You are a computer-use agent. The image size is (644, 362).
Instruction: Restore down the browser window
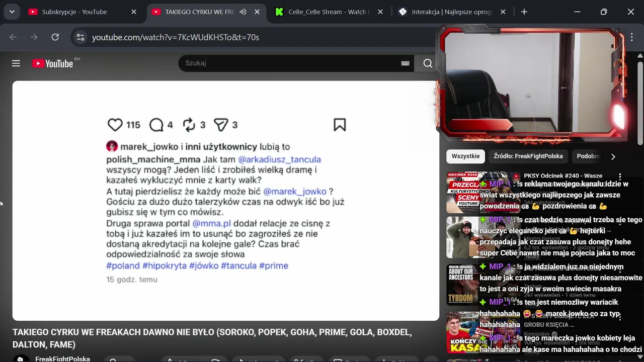[x=604, y=12]
